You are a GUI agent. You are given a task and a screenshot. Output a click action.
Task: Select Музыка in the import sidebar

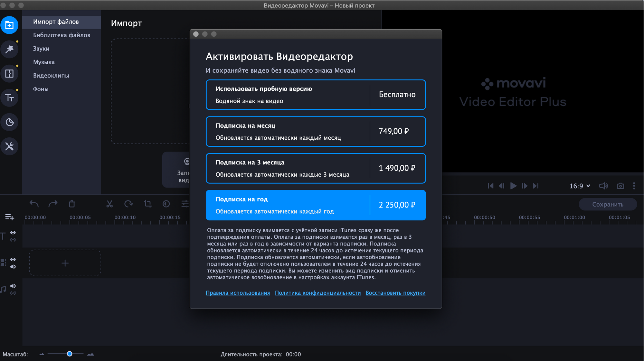[x=44, y=62]
